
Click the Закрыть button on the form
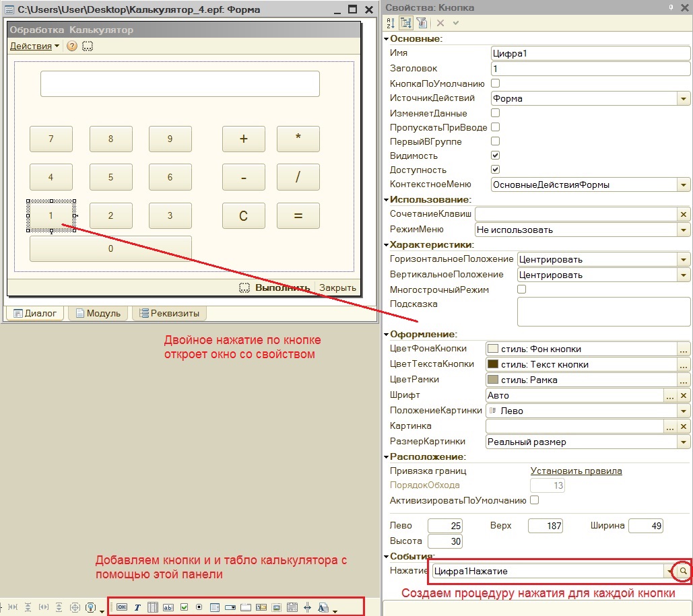point(337,287)
